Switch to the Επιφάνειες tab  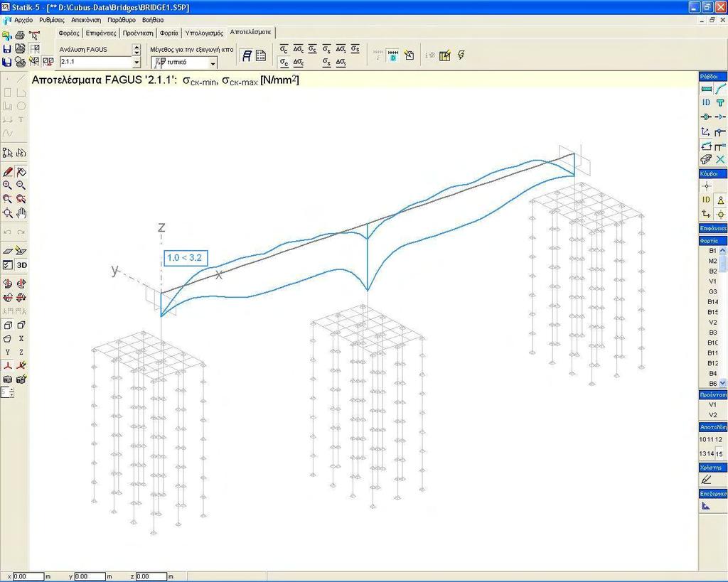pyautogui.click(x=101, y=33)
